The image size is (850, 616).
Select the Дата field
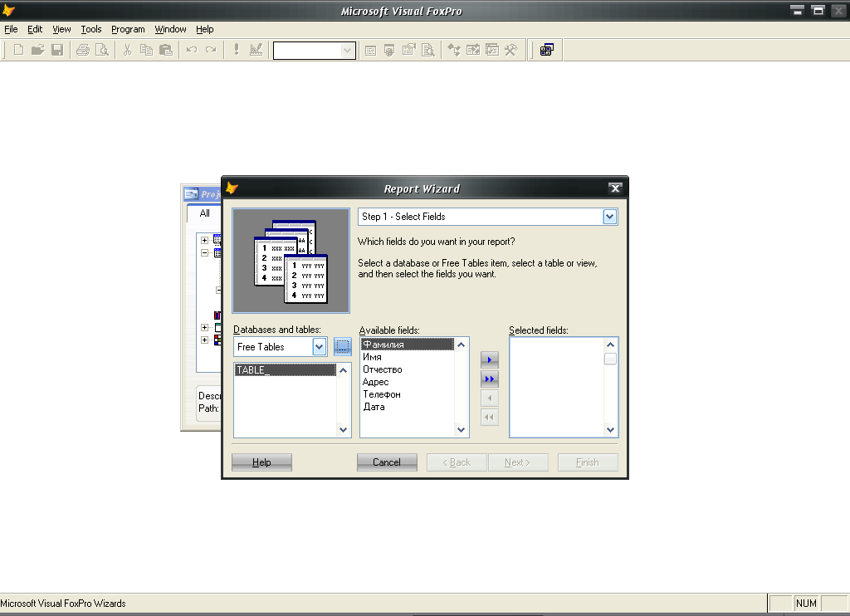click(407, 407)
